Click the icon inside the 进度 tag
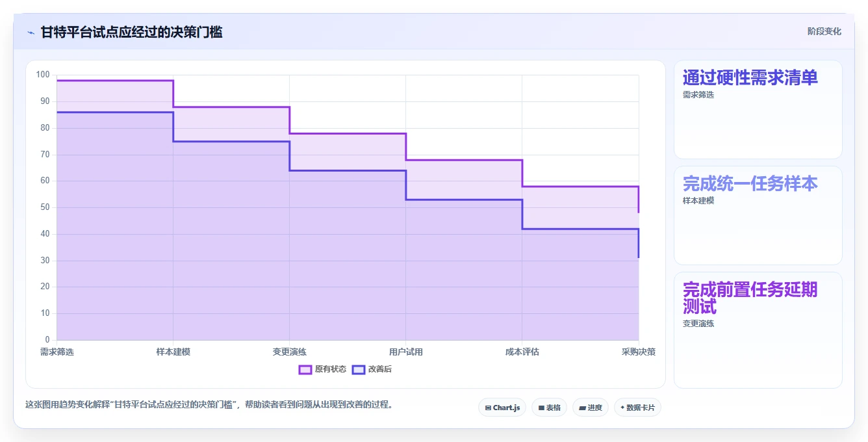This screenshot has width=868, height=442. click(582, 408)
